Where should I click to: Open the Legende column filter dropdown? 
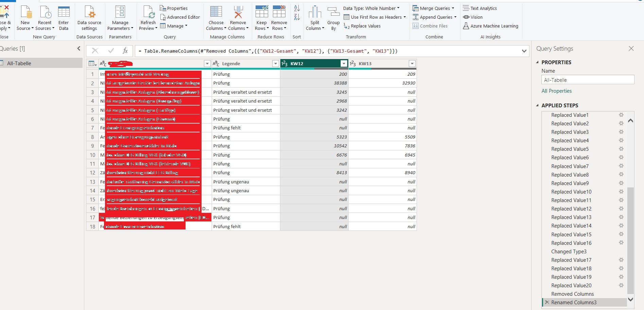coord(276,63)
